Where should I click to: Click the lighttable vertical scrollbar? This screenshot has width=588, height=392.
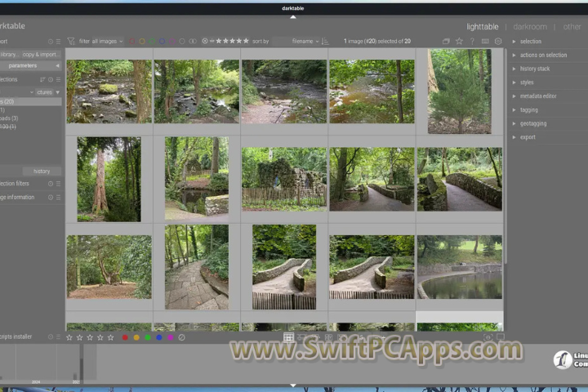point(506,156)
